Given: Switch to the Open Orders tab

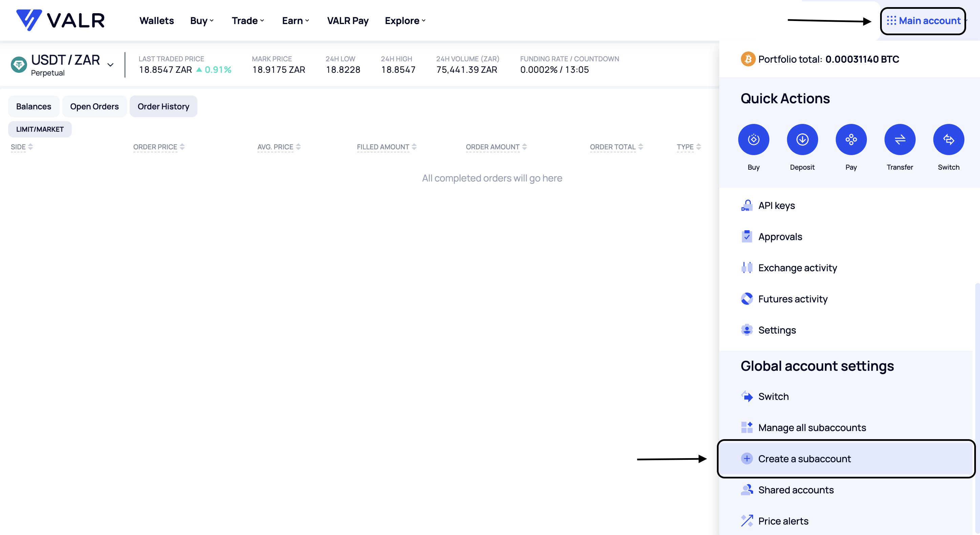Looking at the screenshot, I should click(94, 107).
